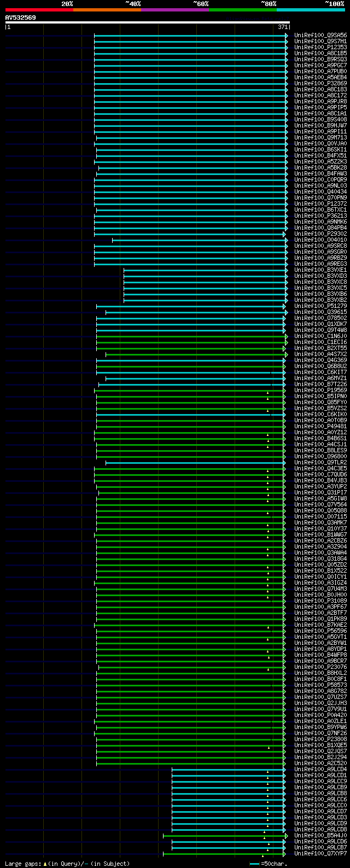The width and height of the screenshot is (350, 868).
Task: Open hit UniRef100_A7PUB0
Action: click(x=320, y=71)
